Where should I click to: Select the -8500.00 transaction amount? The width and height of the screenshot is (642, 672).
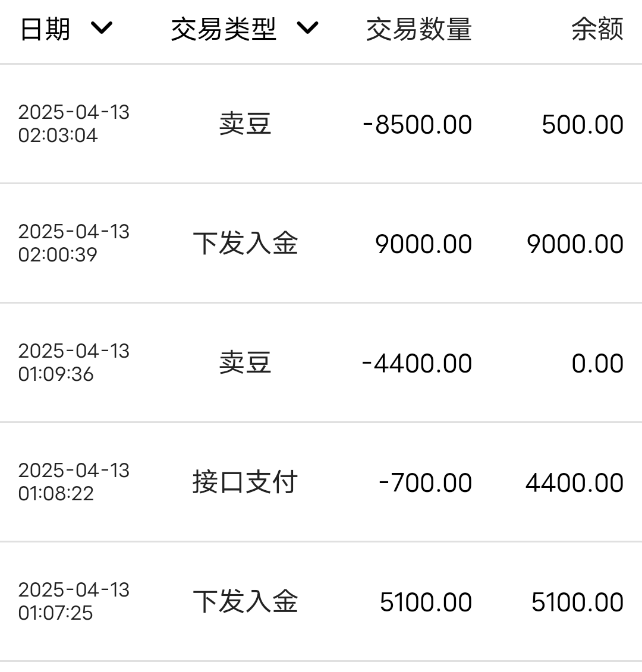click(417, 125)
